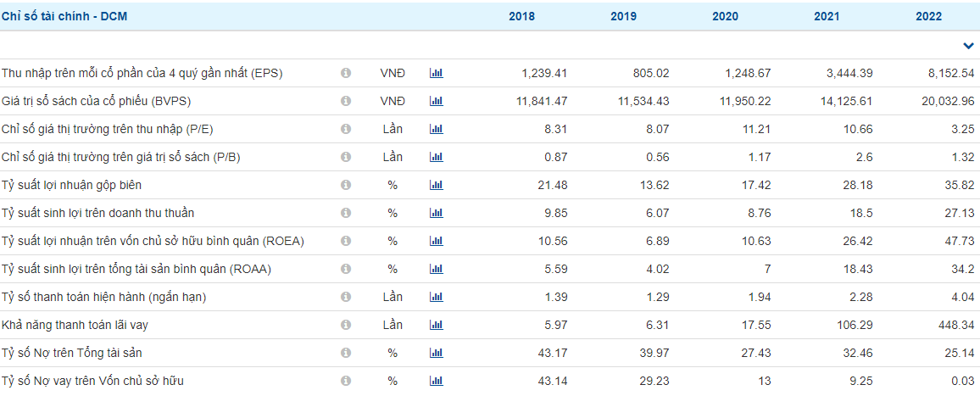Open the info icon for the ROEA row
The width and height of the screenshot is (980, 396).
pyautogui.click(x=346, y=241)
